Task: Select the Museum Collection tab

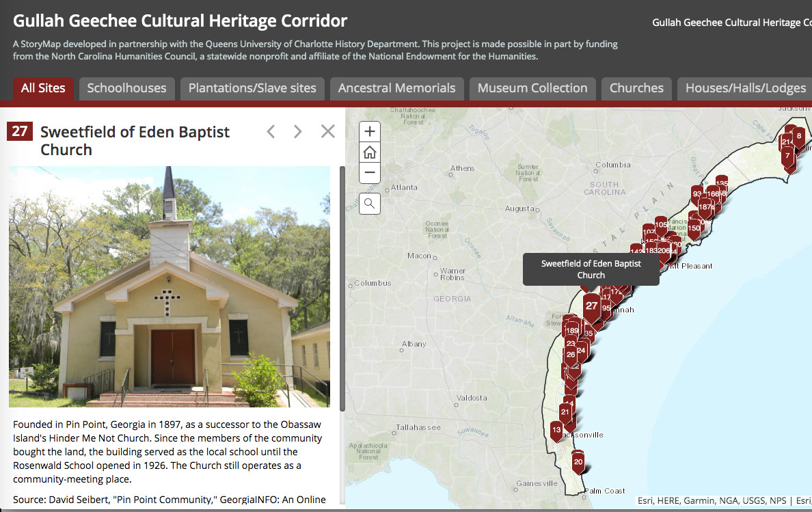Action: coord(532,88)
